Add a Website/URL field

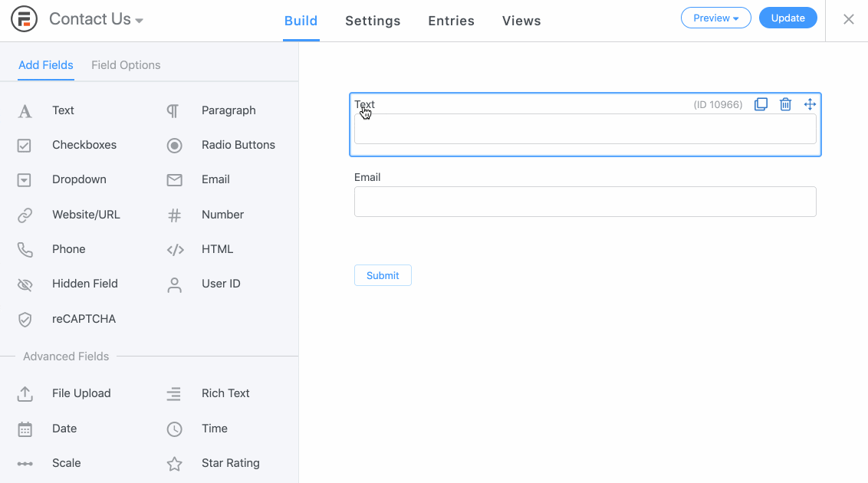click(69, 215)
